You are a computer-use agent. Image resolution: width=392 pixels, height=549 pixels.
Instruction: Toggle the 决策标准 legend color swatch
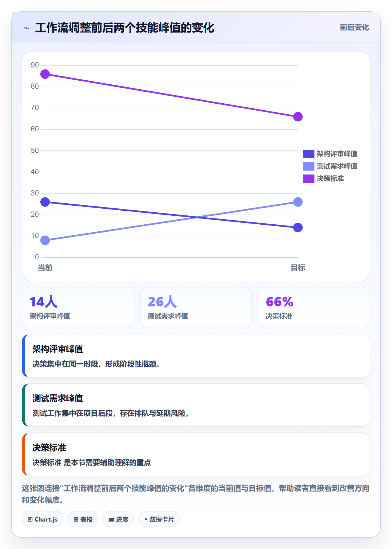308,178
